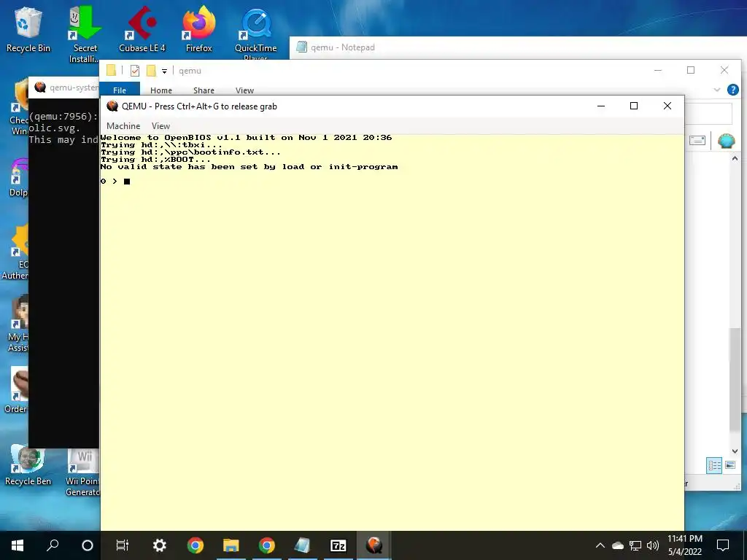Open the Secret Installi... desktop shortcut

pos(85,35)
